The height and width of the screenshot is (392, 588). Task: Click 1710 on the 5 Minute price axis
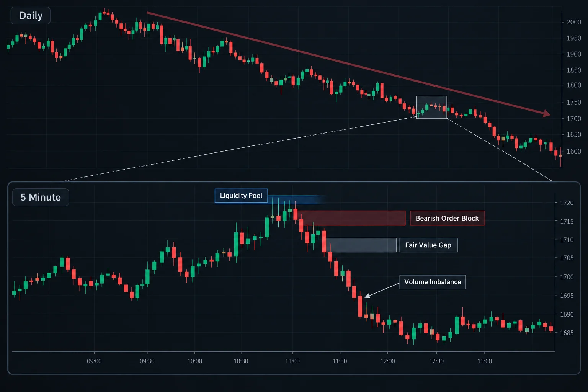click(567, 240)
